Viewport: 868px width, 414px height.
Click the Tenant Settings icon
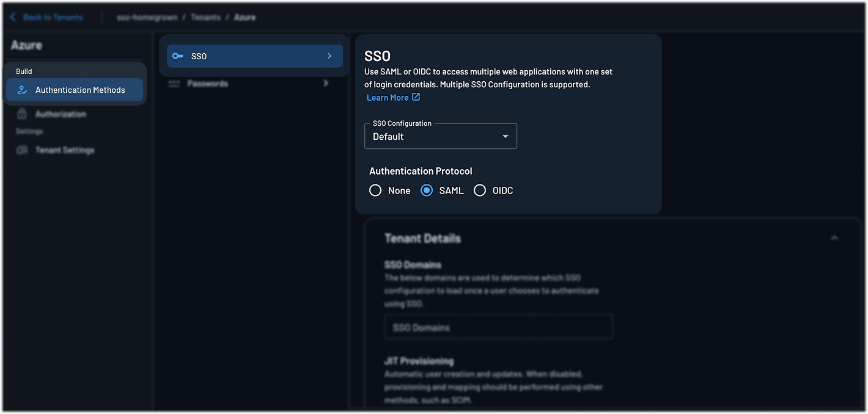coord(22,150)
